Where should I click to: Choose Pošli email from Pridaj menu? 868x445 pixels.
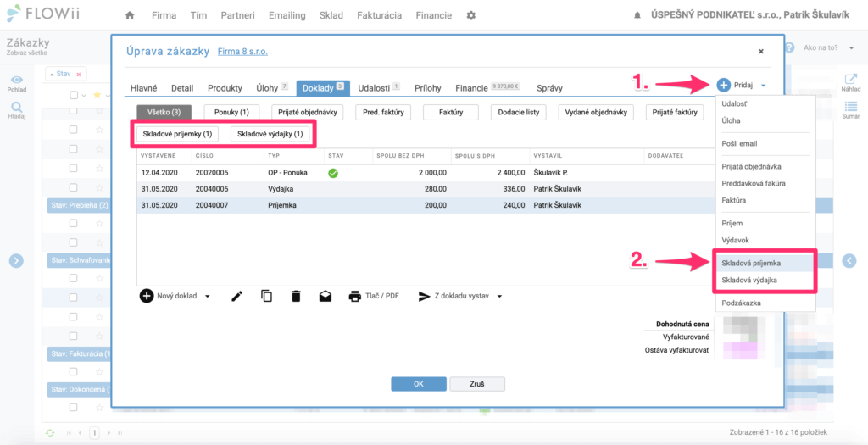click(765, 143)
